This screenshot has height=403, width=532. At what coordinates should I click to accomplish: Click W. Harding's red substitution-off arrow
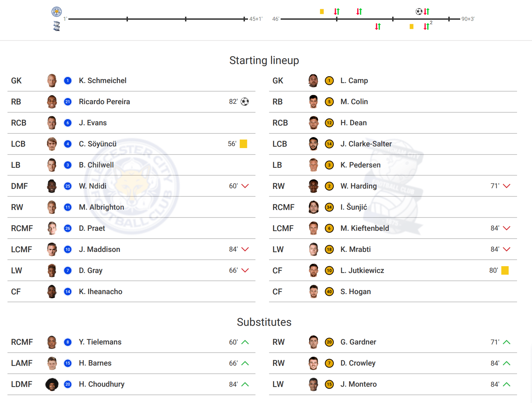pyautogui.click(x=507, y=186)
